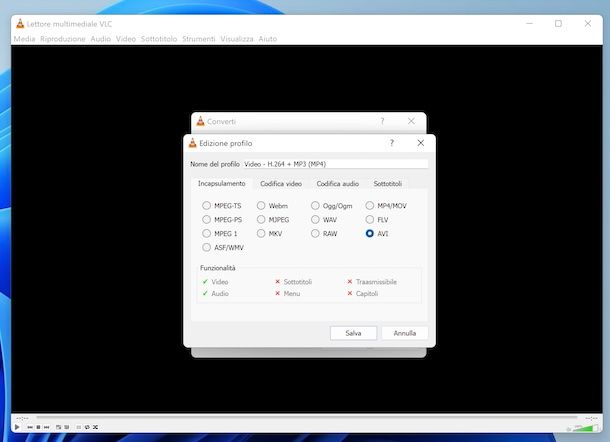Screen dimensions: 610x442
Task: Switch to the Incapsulamento tab
Action: 221,183
